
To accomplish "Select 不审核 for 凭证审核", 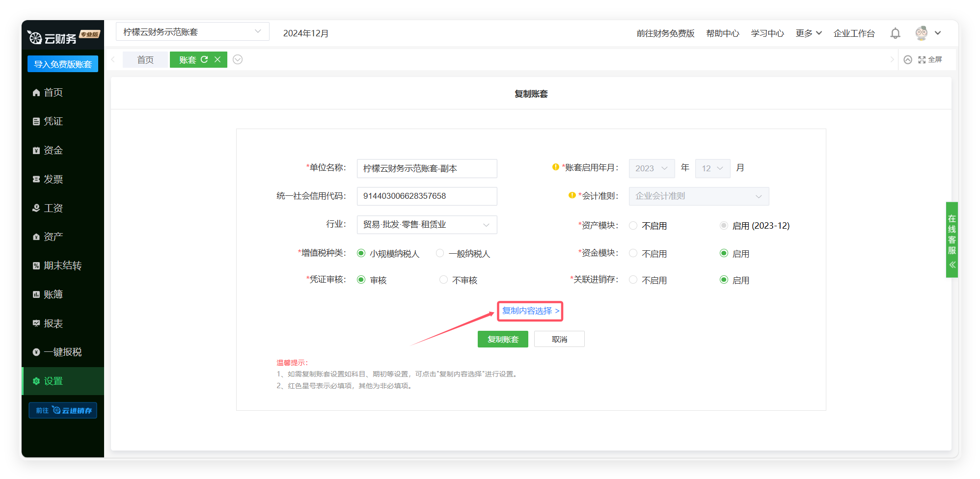I will coord(443,280).
